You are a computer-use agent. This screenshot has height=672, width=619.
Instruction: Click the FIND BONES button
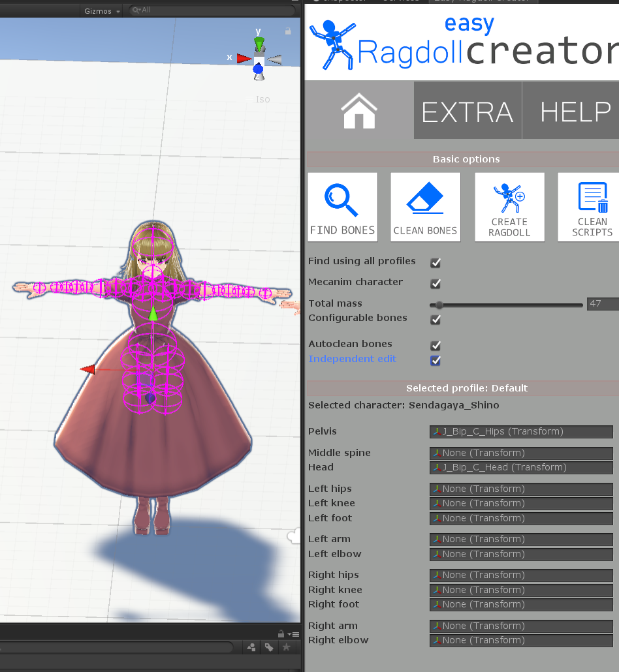tap(343, 207)
